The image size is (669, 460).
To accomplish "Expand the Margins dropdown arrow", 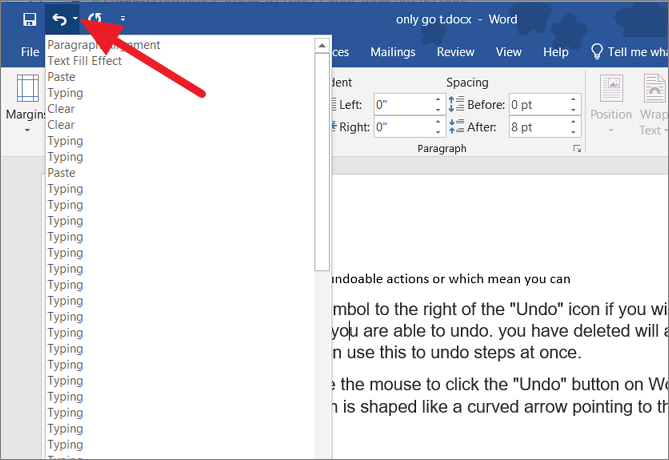I will click(27, 130).
